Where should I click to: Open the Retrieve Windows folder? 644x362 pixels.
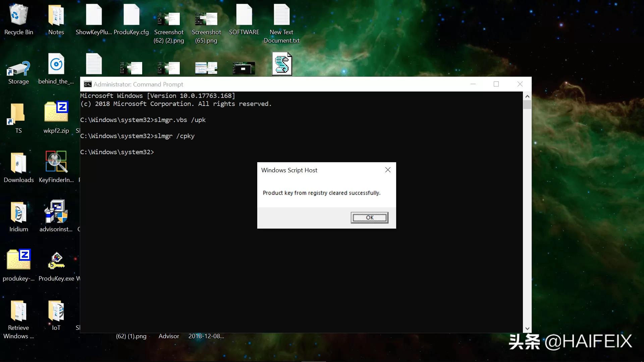(18, 310)
